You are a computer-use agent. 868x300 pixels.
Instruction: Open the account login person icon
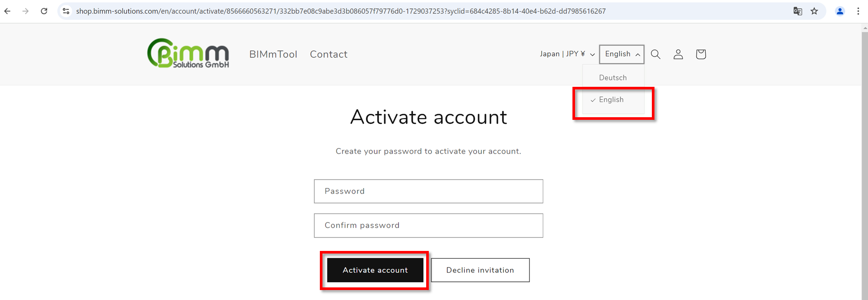tap(678, 54)
